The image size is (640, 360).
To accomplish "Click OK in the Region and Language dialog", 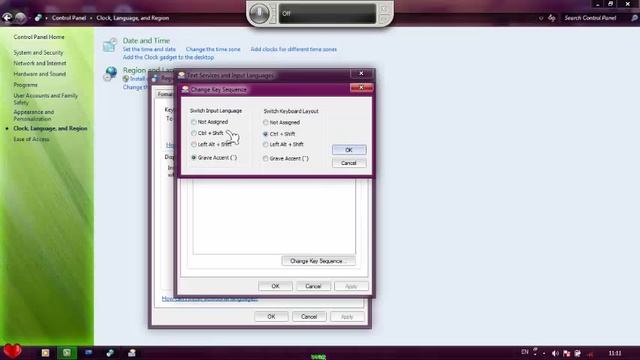I will pyautogui.click(x=271, y=316).
